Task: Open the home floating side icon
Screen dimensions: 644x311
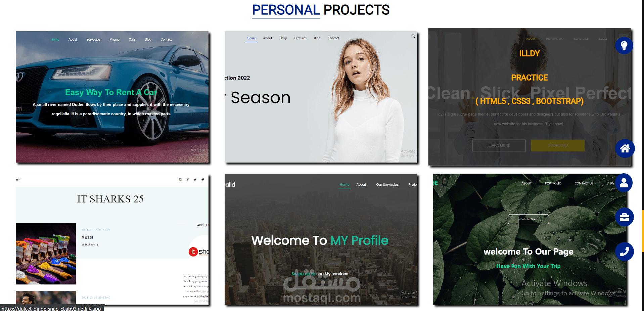Action: click(625, 148)
